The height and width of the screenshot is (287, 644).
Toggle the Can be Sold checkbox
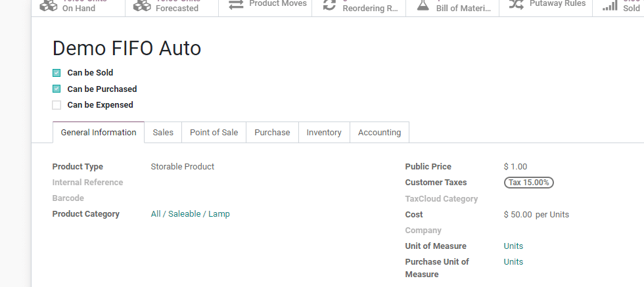(x=57, y=73)
